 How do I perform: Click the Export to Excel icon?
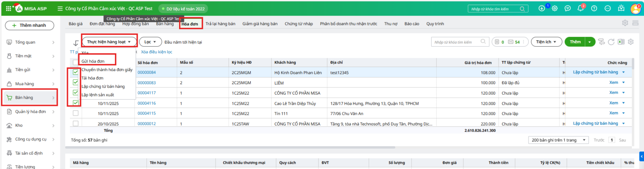(621, 42)
